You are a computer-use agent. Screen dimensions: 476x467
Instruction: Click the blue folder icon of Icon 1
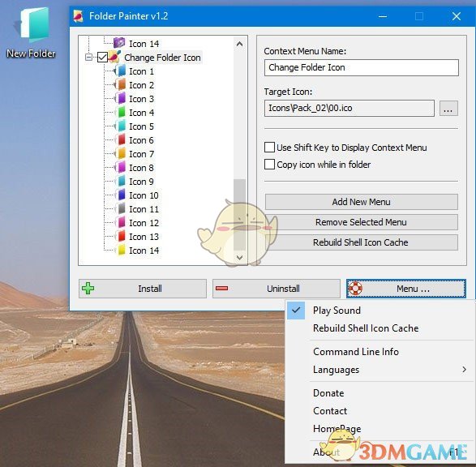coord(121,71)
